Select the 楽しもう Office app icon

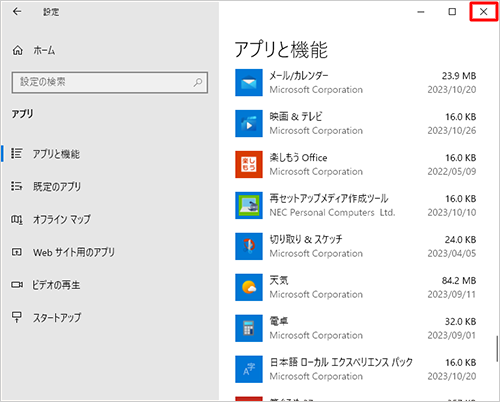click(x=249, y=164)
